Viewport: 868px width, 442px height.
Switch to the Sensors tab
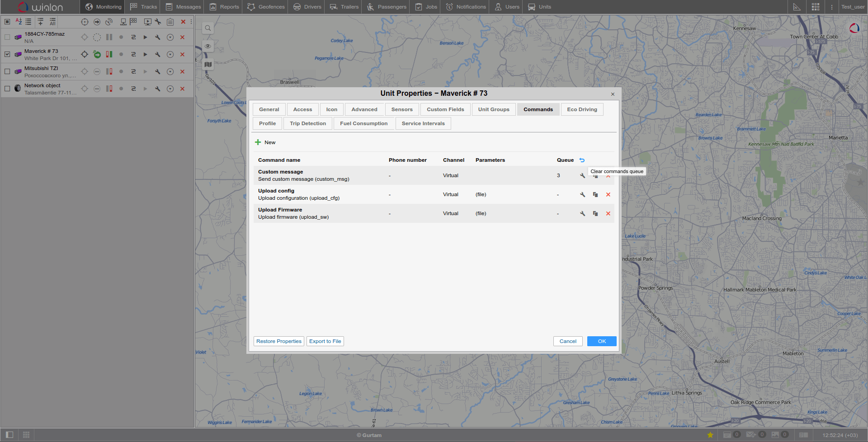click(401, 109)
